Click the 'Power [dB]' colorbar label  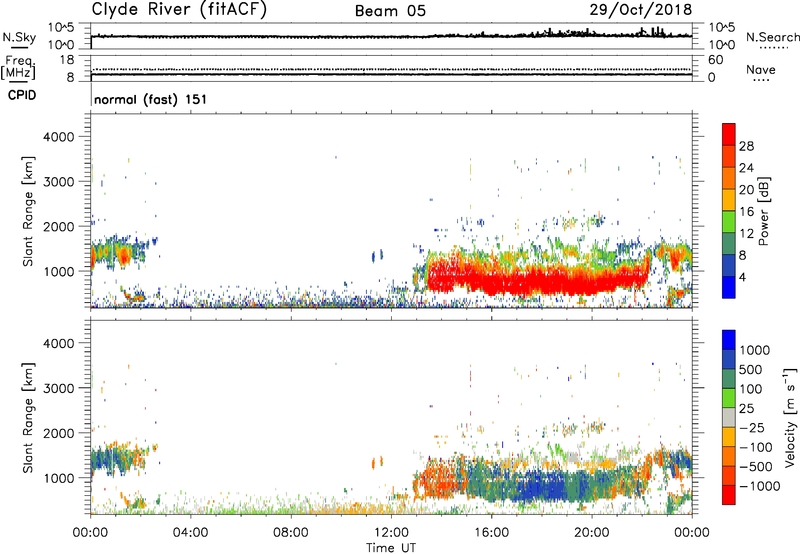763,211
